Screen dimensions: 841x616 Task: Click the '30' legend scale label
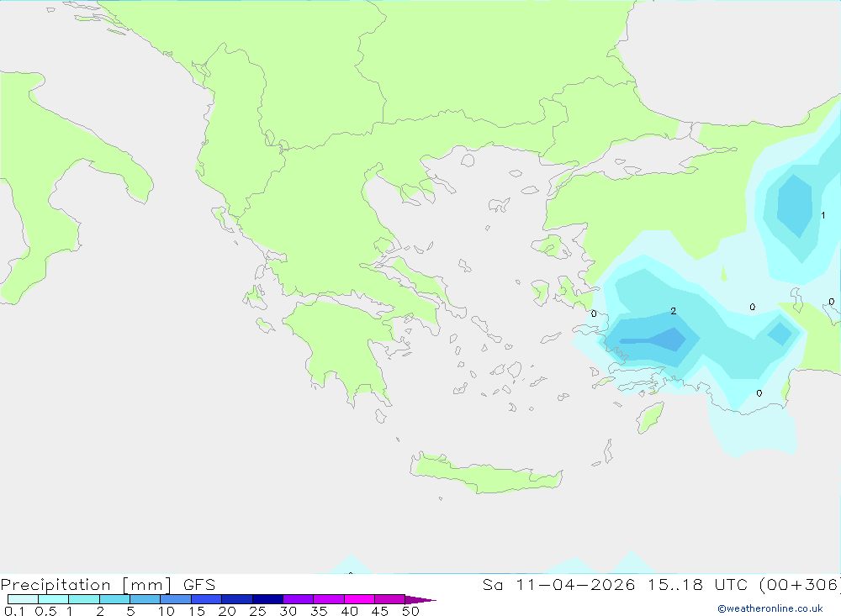click(288, 611)
